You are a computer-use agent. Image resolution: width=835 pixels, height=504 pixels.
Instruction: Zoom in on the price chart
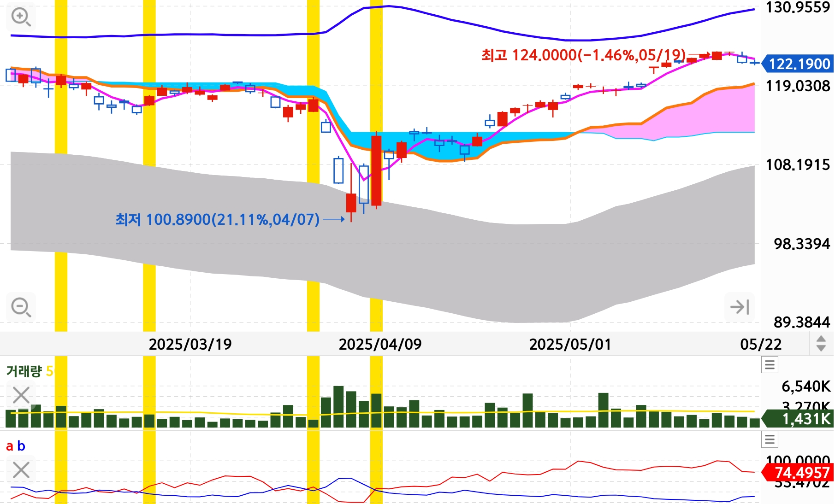coord(21,18)
